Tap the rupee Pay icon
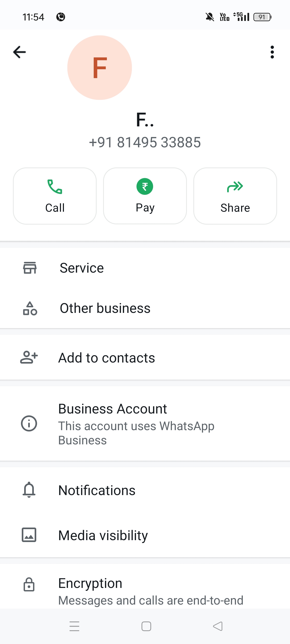This screenshot has width=290, height=644. [x=145, y=186]
